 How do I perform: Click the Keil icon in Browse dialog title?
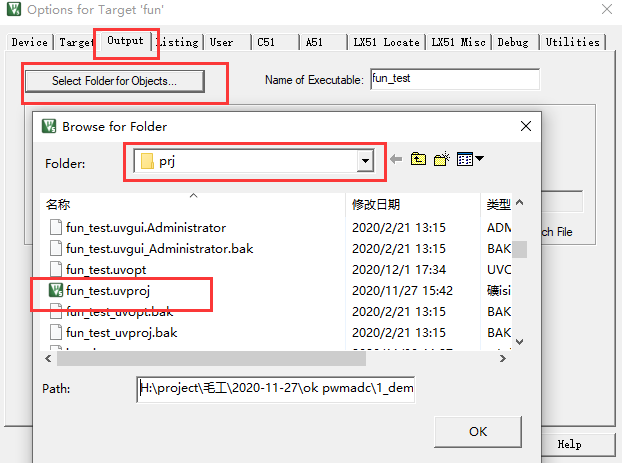[x=49, y=126]
